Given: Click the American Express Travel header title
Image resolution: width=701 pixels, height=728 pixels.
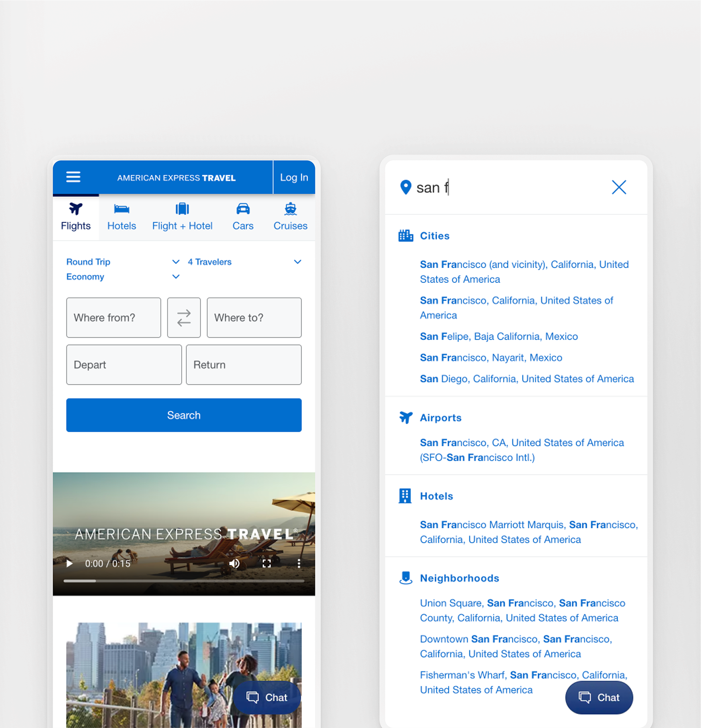Looking at the screenshot, I should (x=176, y=178).
